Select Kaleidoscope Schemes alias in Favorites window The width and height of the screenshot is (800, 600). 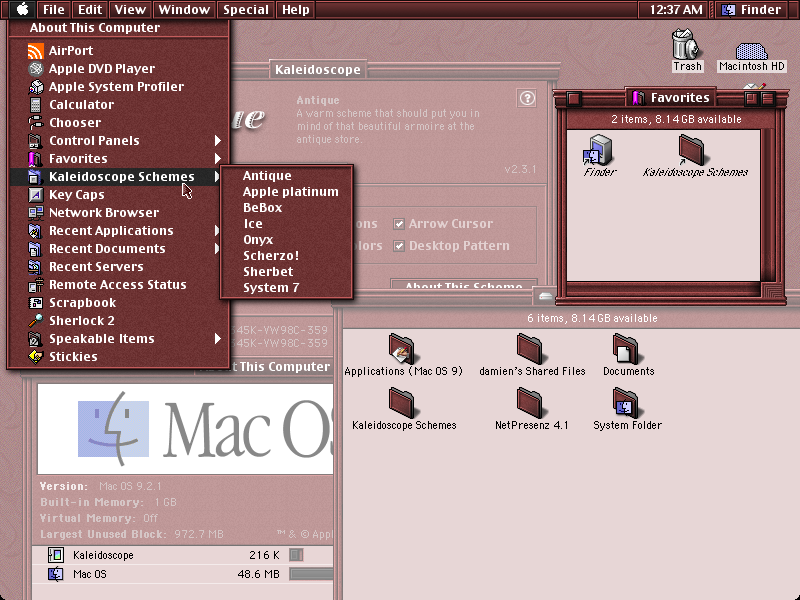coord(692,149)
